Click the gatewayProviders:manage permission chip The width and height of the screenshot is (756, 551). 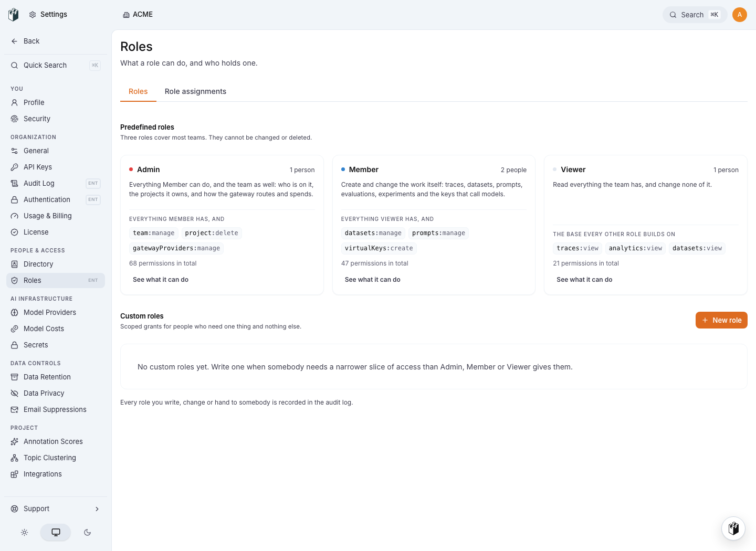click(x=176, y=248)
